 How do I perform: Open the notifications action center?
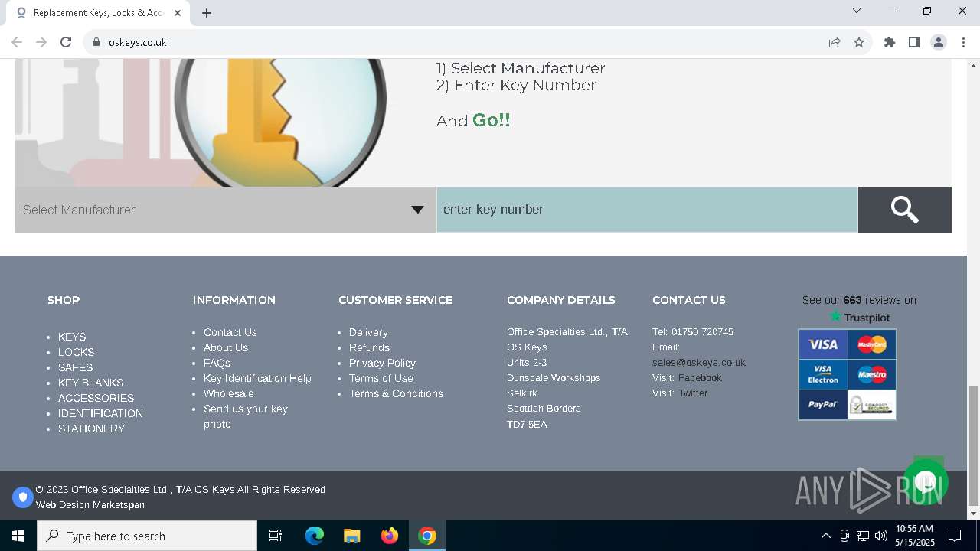(955, 536)
